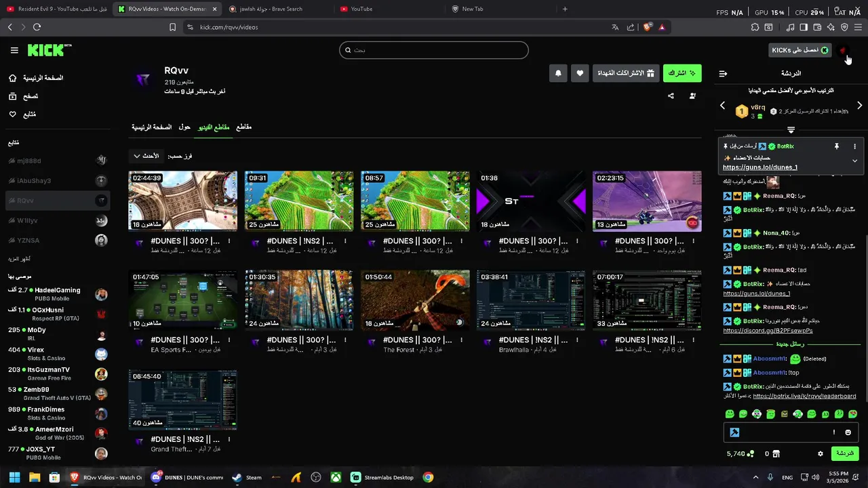The image size is (868, 488).
Task: Unpin the pinned BotRix message via pin icon
Action: pyautogui.click(x=836, y=146)
